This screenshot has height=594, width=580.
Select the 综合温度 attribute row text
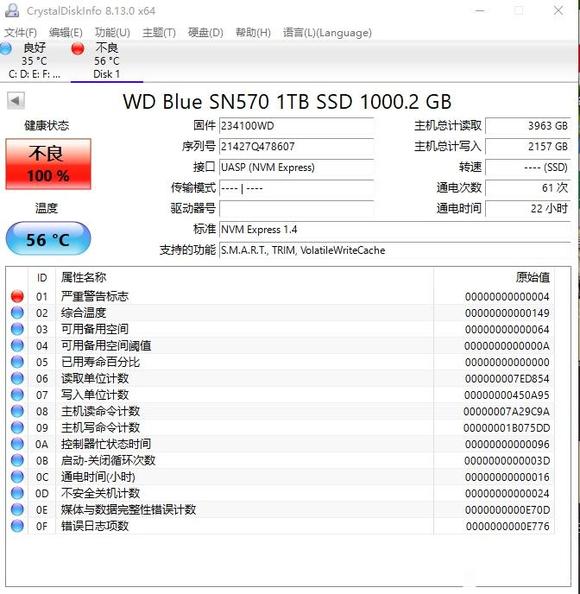click(x=83, y=313)
